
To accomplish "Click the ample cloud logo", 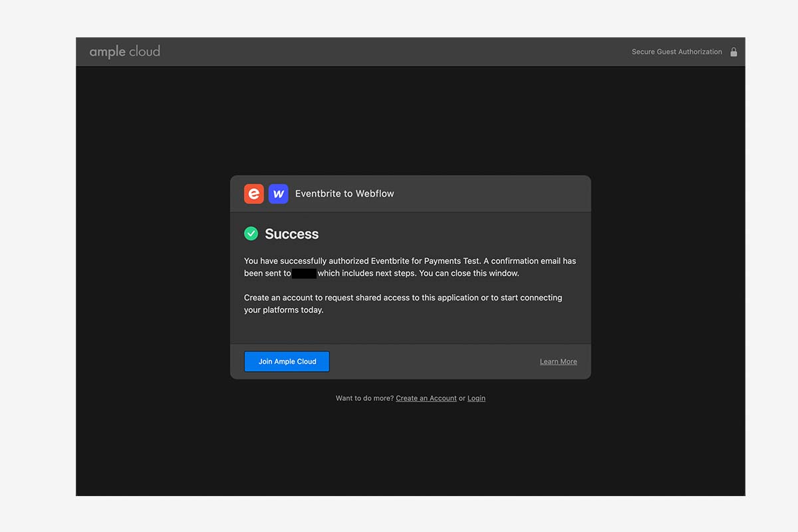I will tap(125, 51).
